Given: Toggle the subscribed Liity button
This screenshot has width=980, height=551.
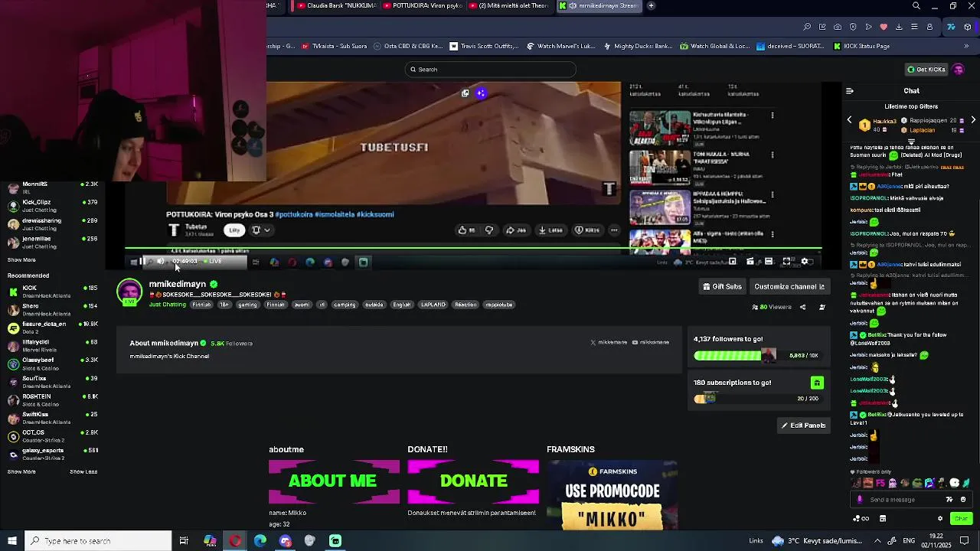Looking at the screenshot, I should [x=234, y=230].
